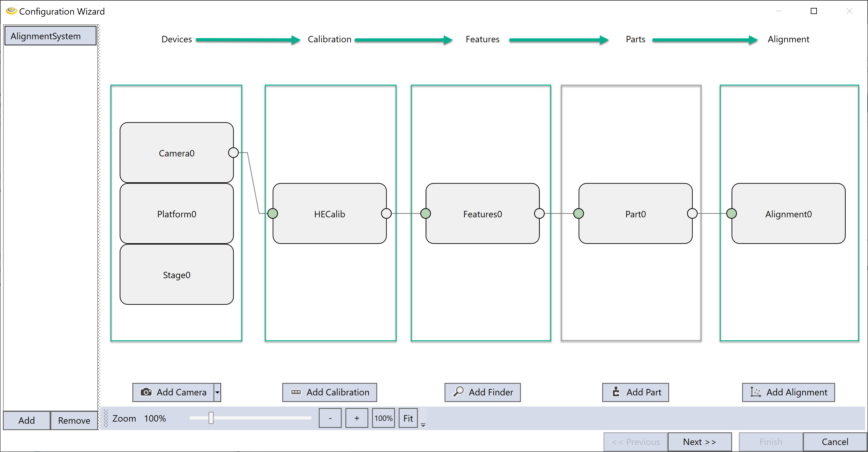Click Camera0 output connector circle
This screenshot has height=452, width=868.
233,153
